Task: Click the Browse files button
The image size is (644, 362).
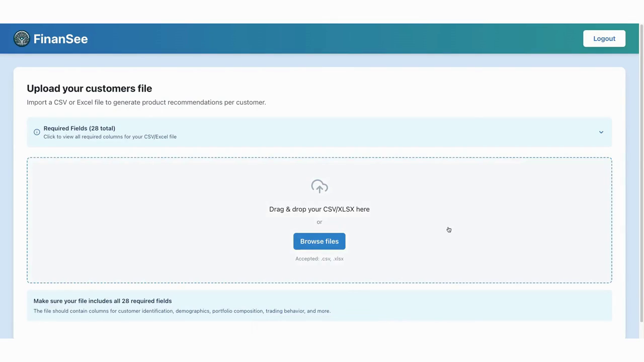Action: [319, 241]
